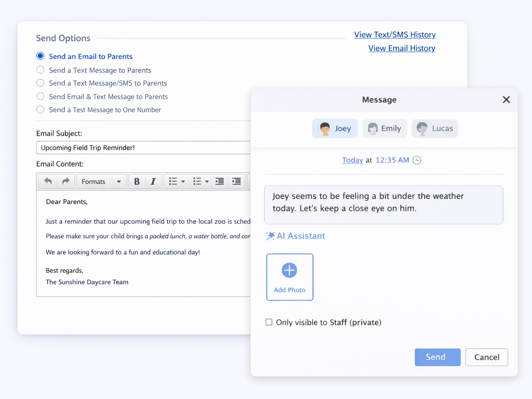Increase indent in email content
The image size is (532, 399).
pos(237,181)
